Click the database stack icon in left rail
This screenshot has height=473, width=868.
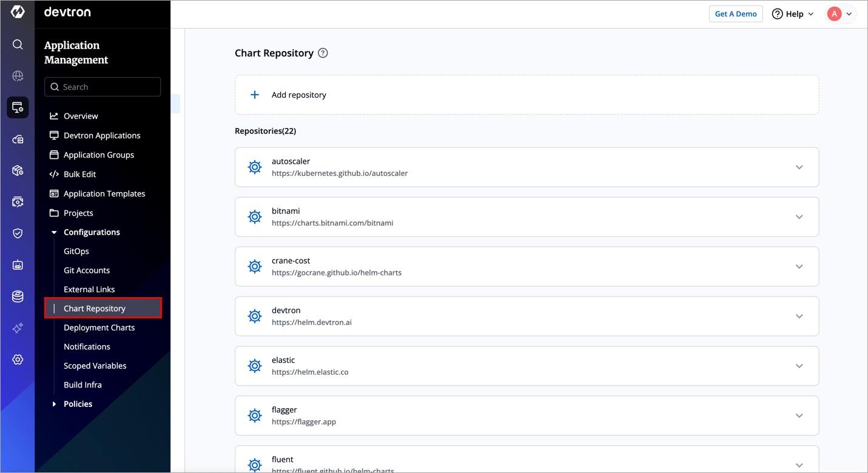pos(18,297)
